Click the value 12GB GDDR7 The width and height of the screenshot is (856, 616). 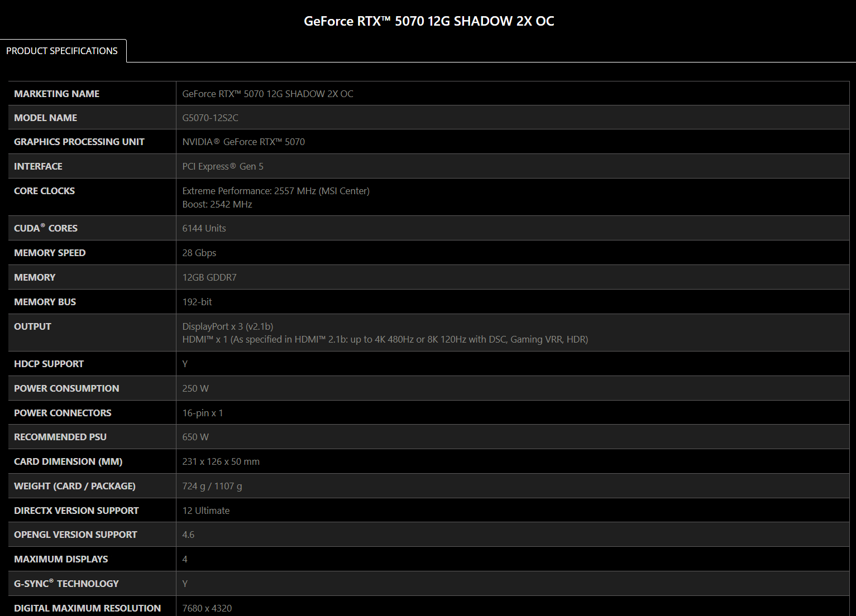pyautogui.click(x=209, y=277)
